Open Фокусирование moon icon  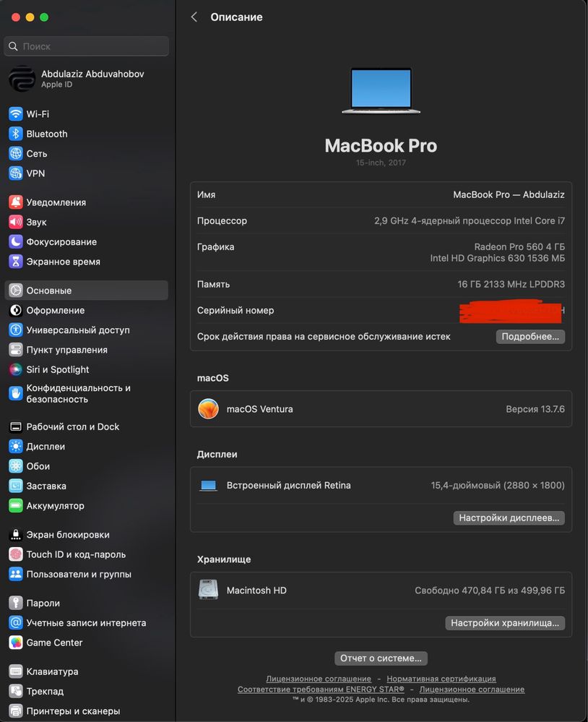pyautogui.click(x=16, y=241)
